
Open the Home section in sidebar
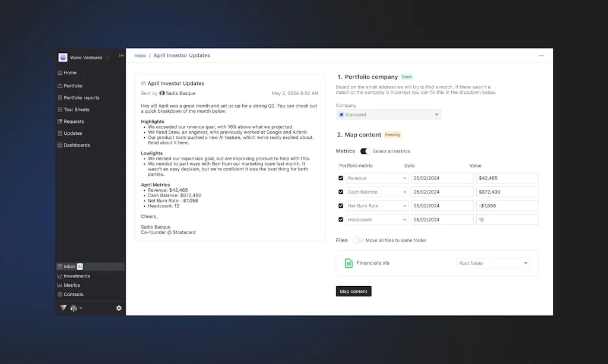coord(70,72)
